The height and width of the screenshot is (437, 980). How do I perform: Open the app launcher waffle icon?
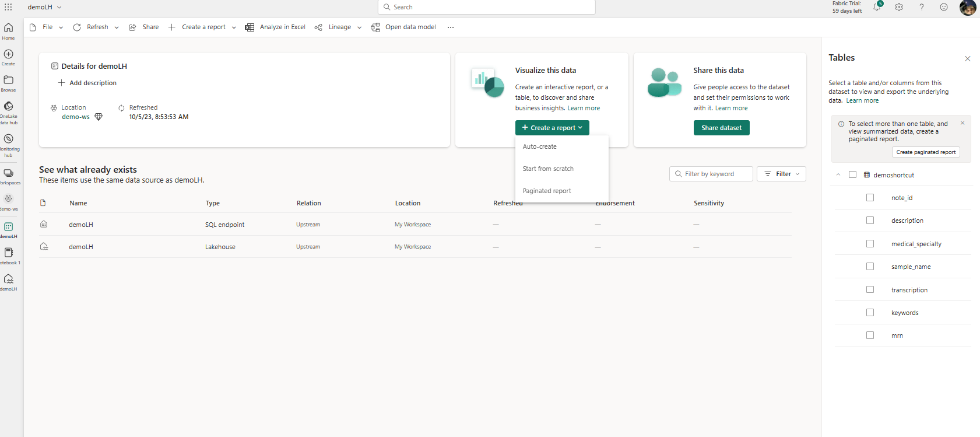(x=8, y=7)
